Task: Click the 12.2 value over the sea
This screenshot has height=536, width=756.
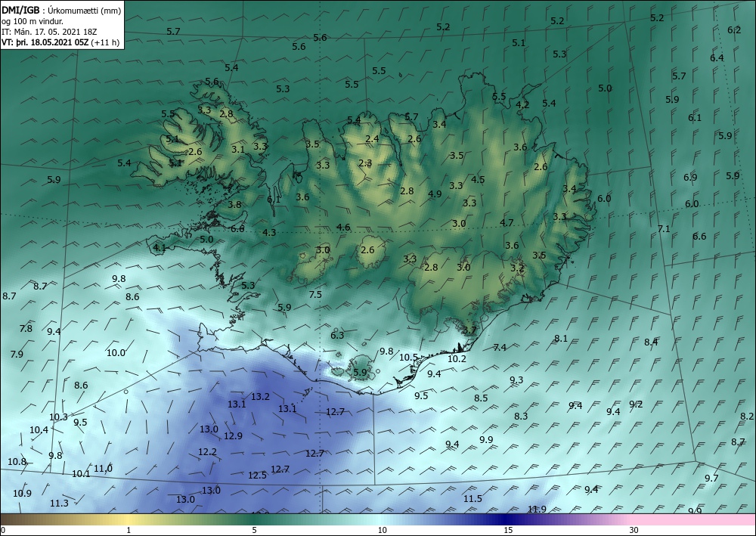Action: point(207,451)
